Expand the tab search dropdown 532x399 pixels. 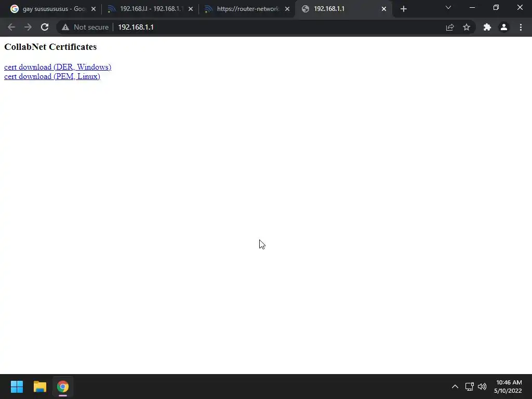click(448, 7)
